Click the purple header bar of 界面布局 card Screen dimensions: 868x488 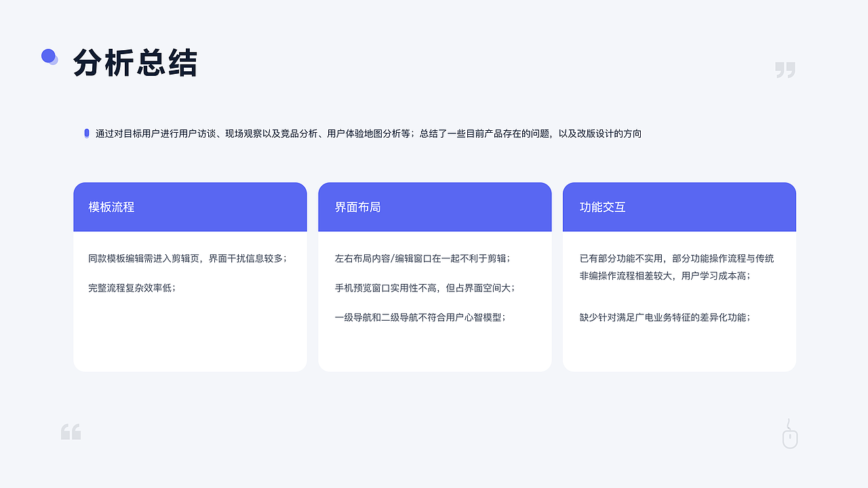435,207
